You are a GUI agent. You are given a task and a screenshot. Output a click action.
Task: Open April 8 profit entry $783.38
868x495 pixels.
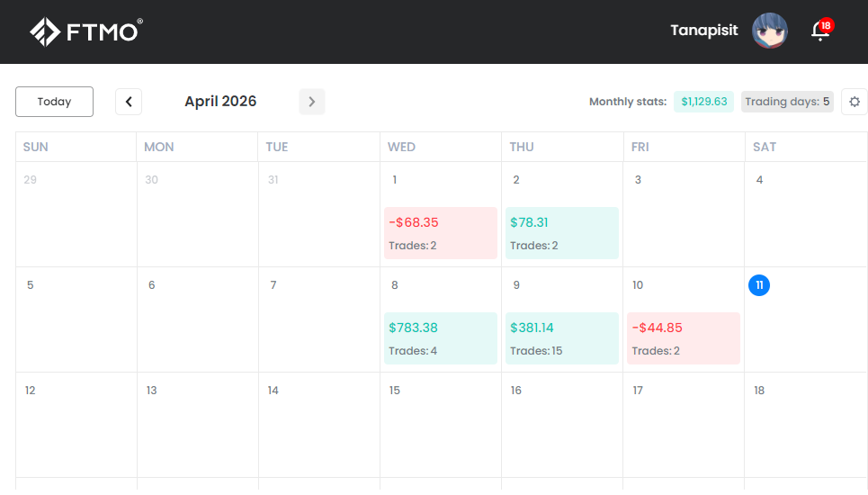point(440,338)
